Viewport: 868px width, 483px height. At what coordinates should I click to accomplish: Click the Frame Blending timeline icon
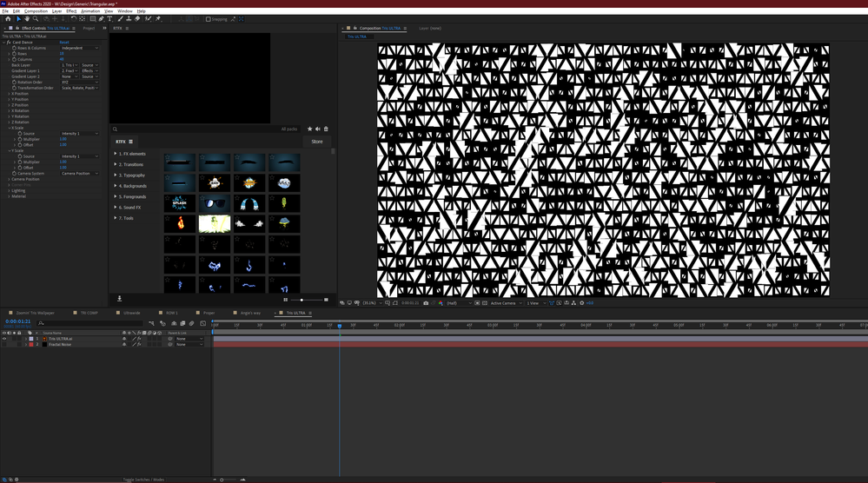(x=182, y=324)
